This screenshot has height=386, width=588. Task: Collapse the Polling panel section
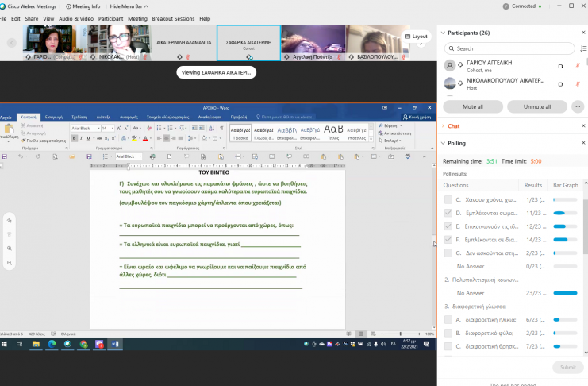pyautogui.click(x=442, y=144)
